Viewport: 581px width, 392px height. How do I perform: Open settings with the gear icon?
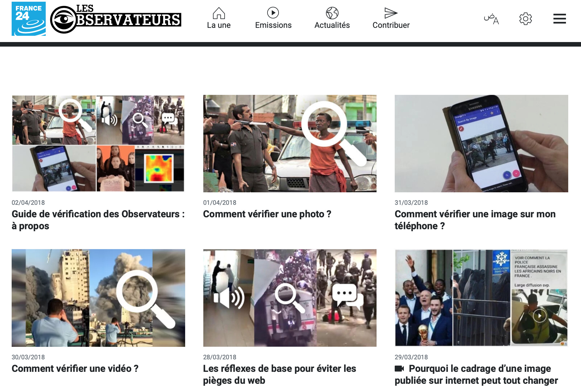tap(525, 19)
